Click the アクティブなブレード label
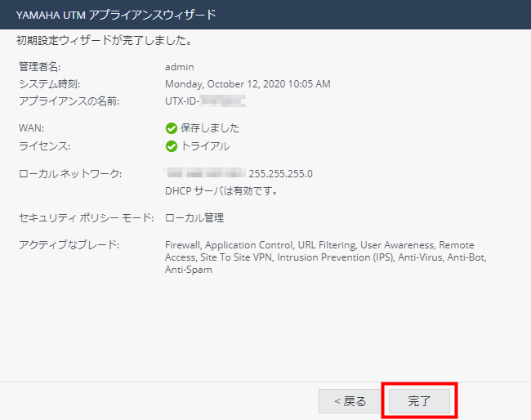 pos(69,245)
